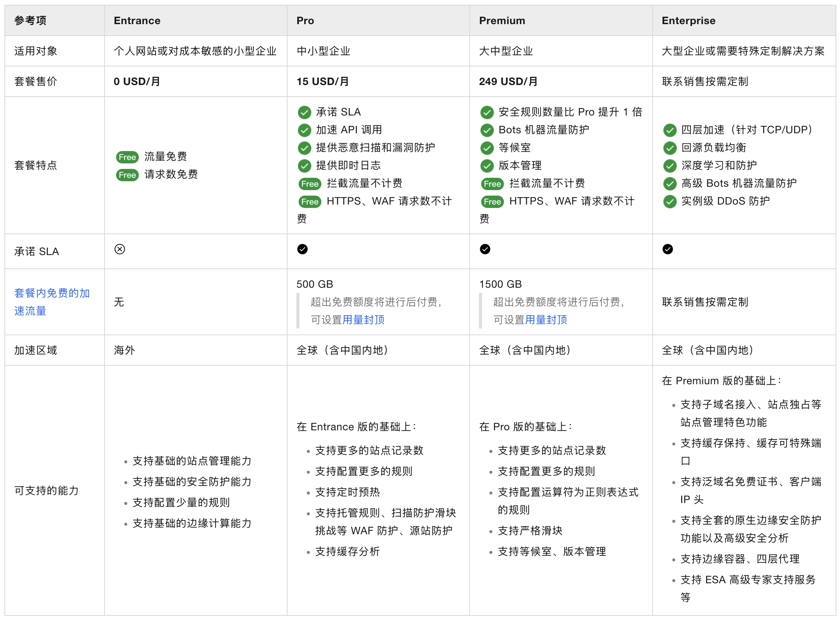Click the Pro column Free badge beside 拦截流量不计费
This screenshot has width=840, height=620.
(310, 184)
